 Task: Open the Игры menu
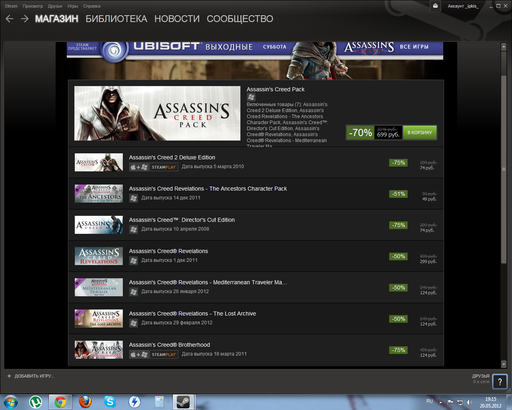(x=72, y=6)
